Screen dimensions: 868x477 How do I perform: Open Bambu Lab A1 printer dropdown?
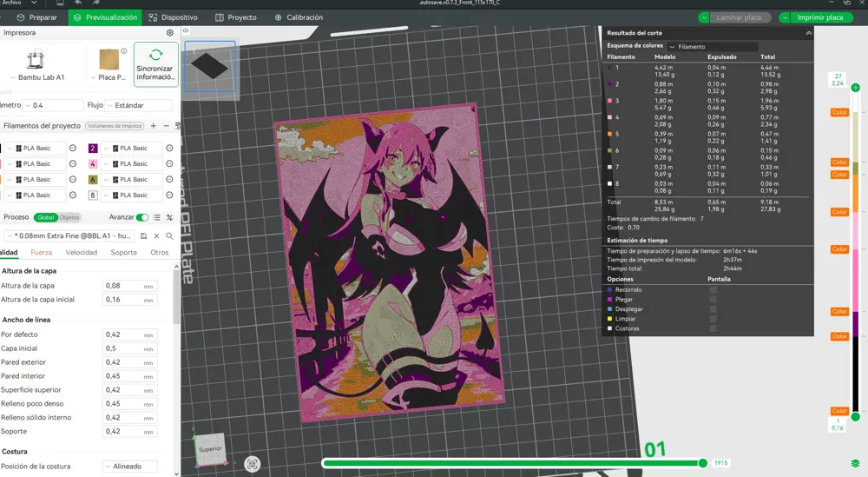pyautogui.click(x=37, y=77)
